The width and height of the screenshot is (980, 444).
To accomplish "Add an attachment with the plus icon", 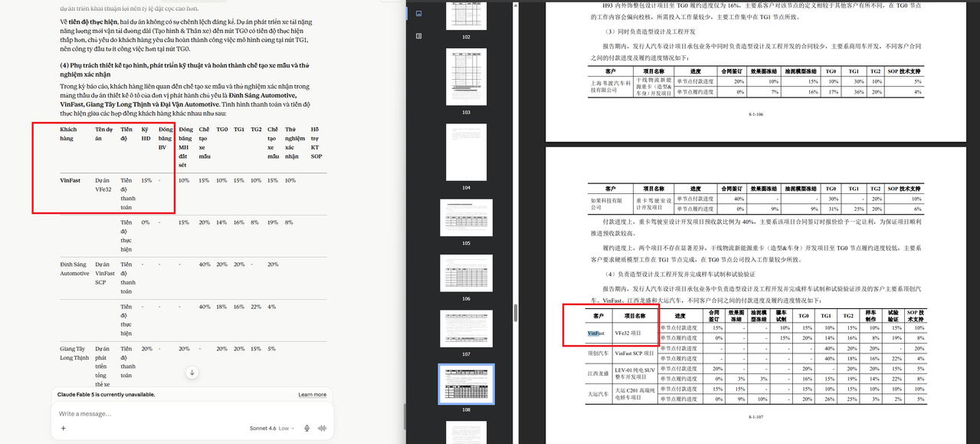I will (x=64, y=429).
